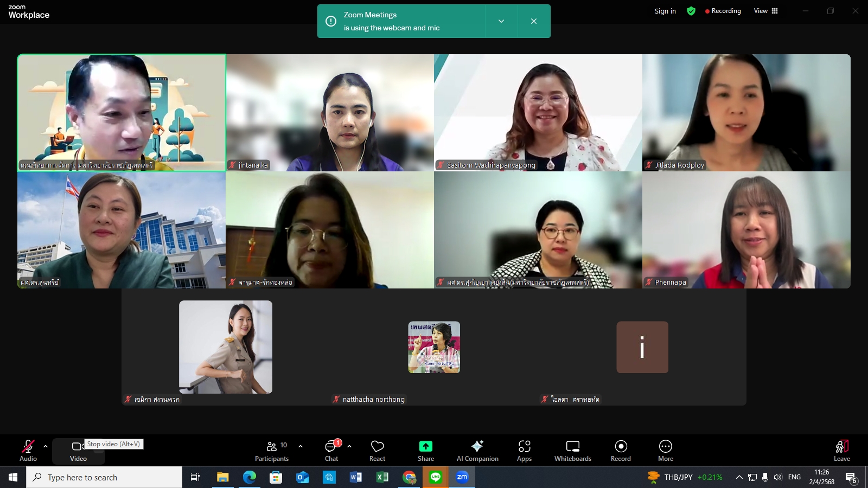Click the green encryption shield icon
This screenshot has width=868, height=488.
pos(691,11)
